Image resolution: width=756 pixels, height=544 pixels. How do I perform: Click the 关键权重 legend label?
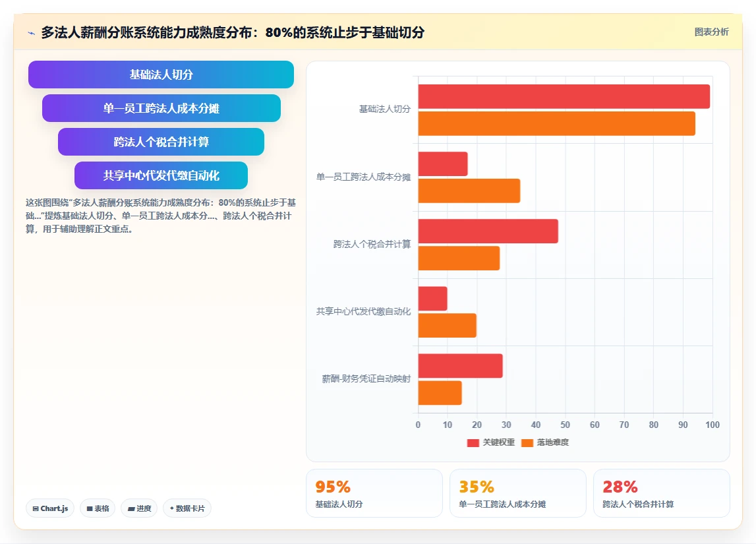point(498,442)
